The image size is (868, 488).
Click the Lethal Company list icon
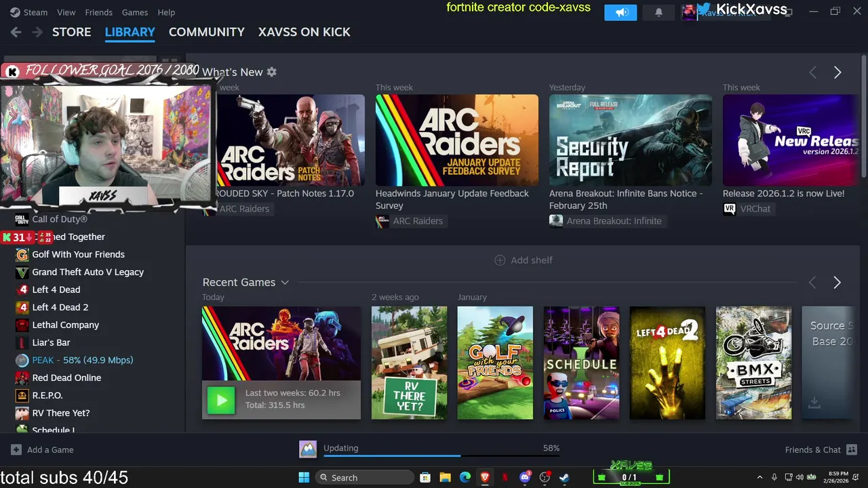click(22, 325)
